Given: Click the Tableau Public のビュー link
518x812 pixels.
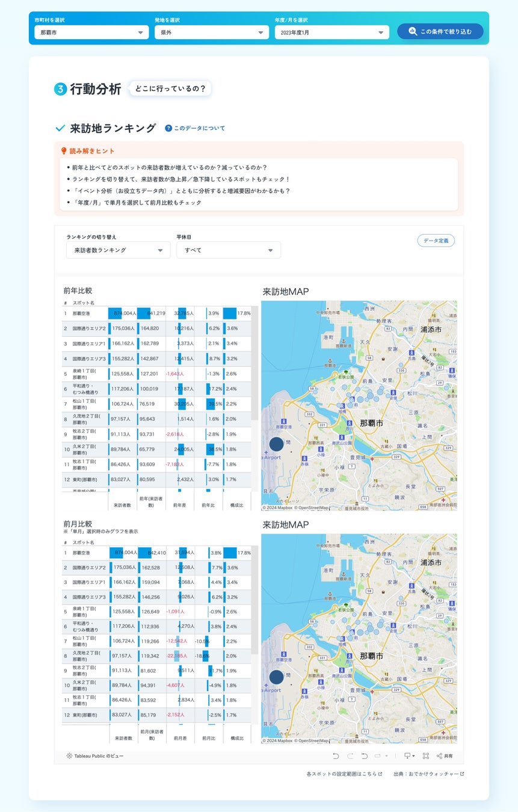Looking at the screenshot, I should (x=95, y=755).
